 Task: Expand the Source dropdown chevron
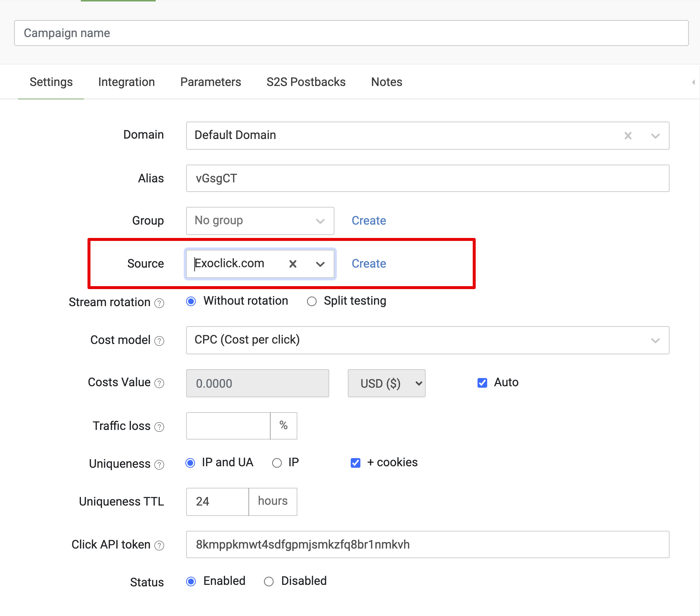(x=320, y=264)
